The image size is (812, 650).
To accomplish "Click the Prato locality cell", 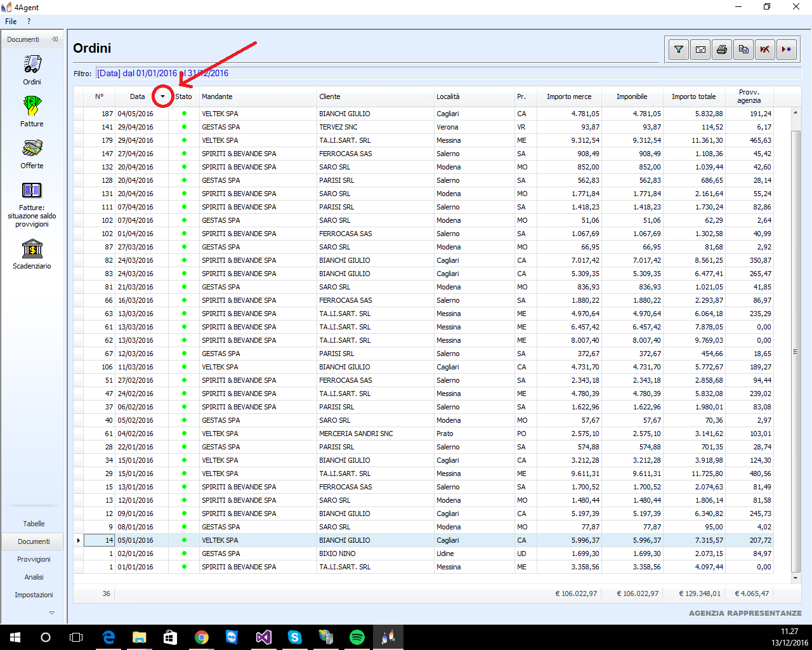I will coord(474,434).
